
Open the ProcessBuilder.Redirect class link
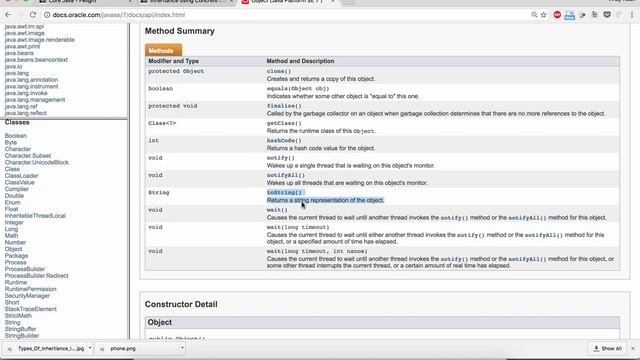click(x=36, y=276)
